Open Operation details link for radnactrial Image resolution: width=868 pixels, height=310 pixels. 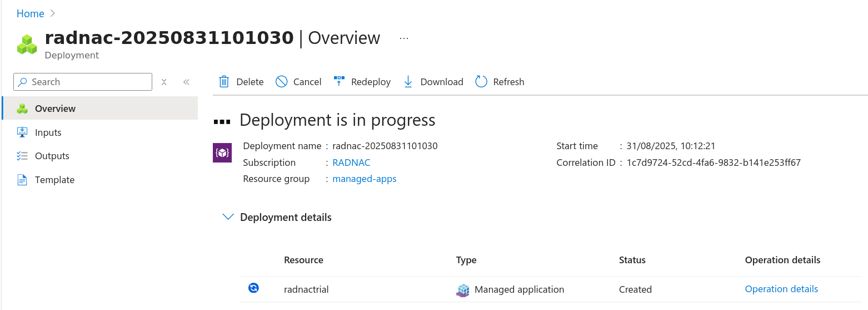tap(781, 289)
